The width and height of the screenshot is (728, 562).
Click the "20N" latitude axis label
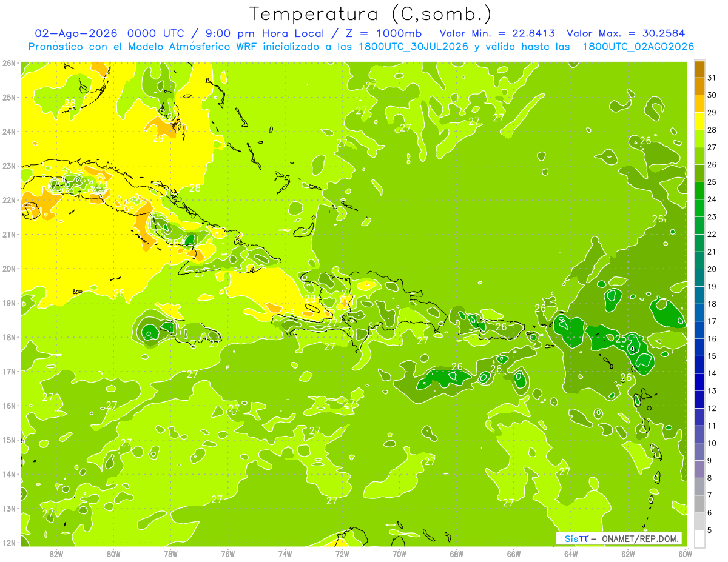tap(8, 269)
